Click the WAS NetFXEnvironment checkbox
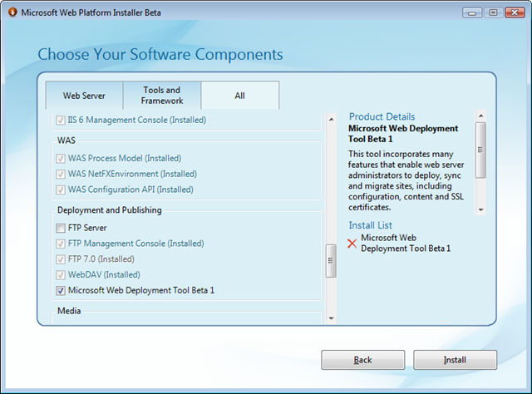Viewport: 532px width, 394px height. [x=61, y=174]
